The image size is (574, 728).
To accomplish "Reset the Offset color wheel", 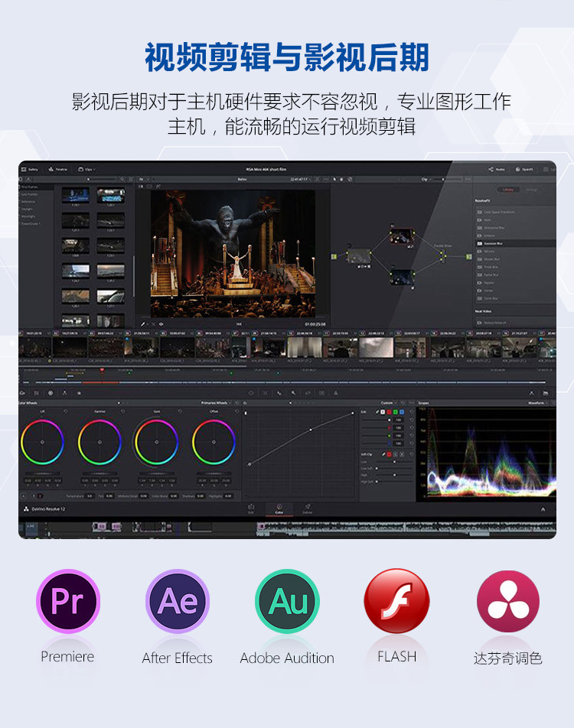I will pyautogui.click(x=237, y=411).
